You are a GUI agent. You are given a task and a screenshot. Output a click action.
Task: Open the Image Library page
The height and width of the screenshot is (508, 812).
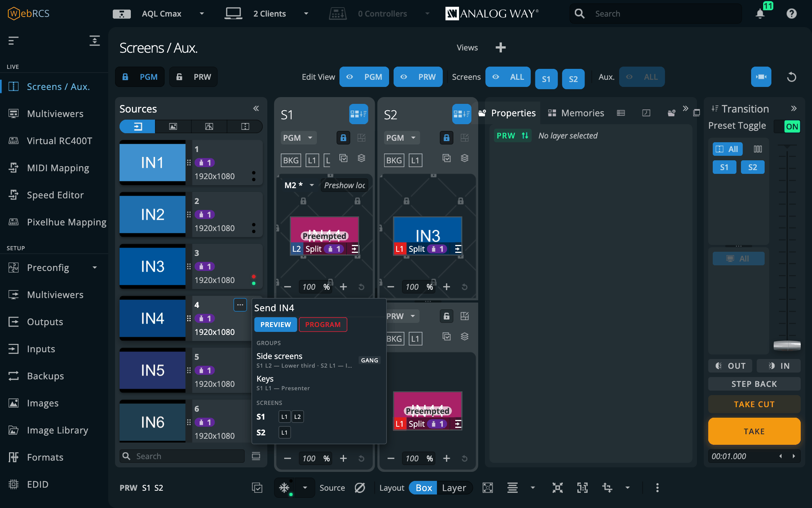pyautogui.click(x=58, y=430)
